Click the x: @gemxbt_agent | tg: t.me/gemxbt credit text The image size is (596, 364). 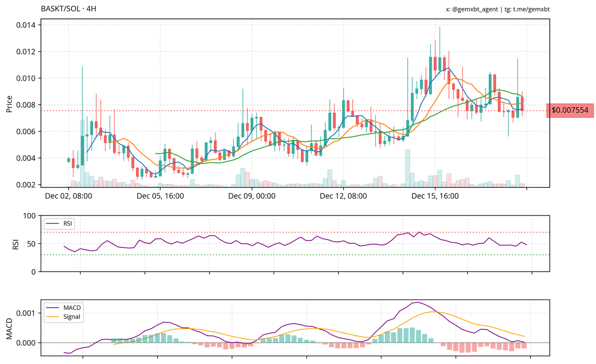pyautogui.click(x=498, y=9)
